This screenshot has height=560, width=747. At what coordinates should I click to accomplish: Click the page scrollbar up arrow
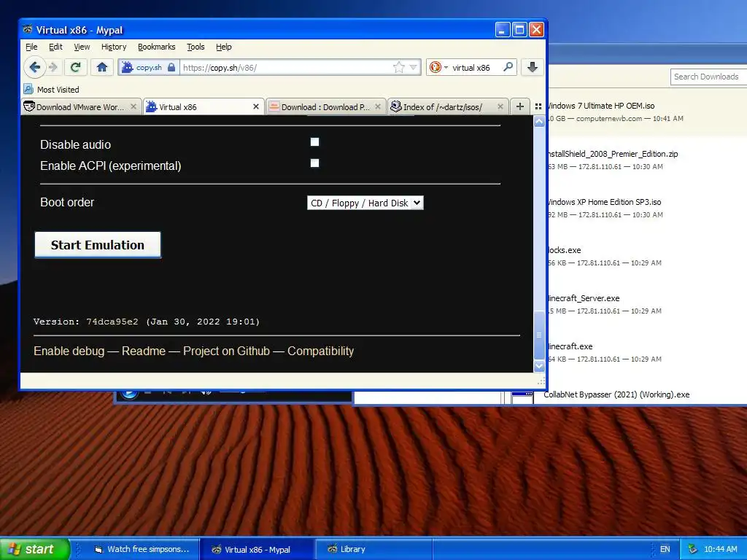(539, 122)
